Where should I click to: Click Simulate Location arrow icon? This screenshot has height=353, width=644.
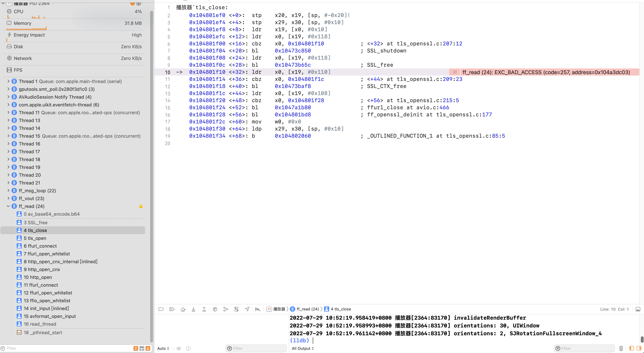pyautogui.click(x=247, y=309)
